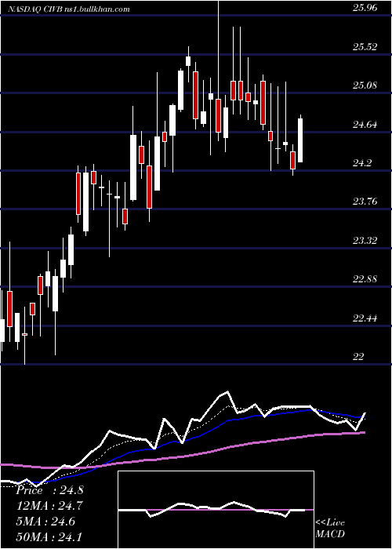Click the NASDAQ CIVB chart title text

pos(69,9)
